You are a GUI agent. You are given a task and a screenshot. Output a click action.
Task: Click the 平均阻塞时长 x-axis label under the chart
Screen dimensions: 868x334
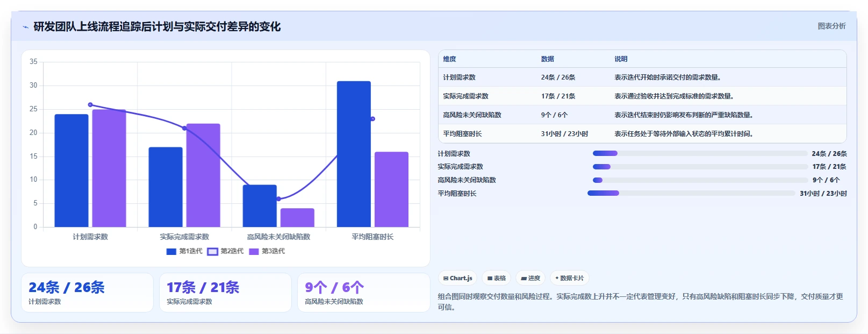[x=372, y=237]
